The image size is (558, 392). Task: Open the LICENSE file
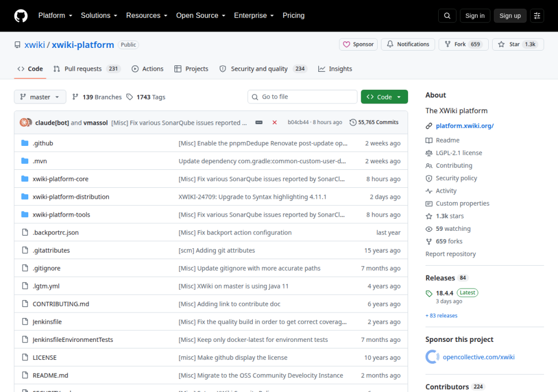pos(45,358)
